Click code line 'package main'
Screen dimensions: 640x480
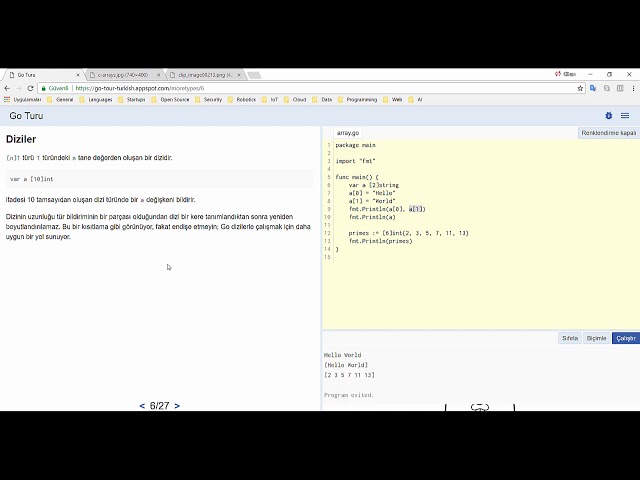coord(355,145)
